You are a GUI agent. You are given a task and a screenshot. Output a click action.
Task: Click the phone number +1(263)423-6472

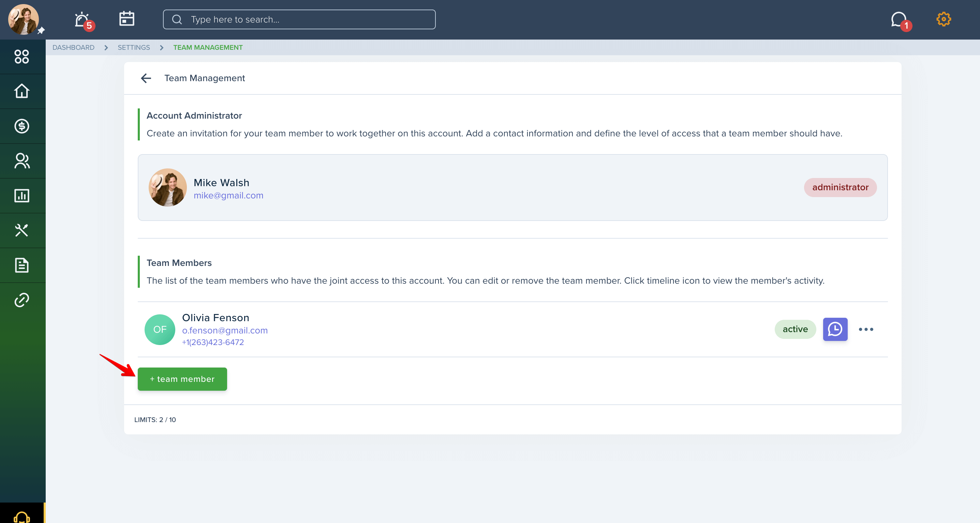click(213, 342)
